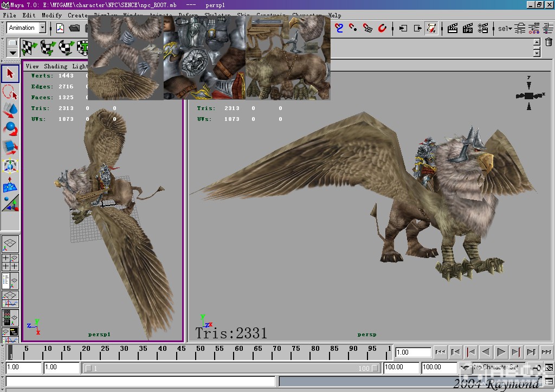Open the panel's Shading menu
The image size is (555, 392).
(55, 66)
